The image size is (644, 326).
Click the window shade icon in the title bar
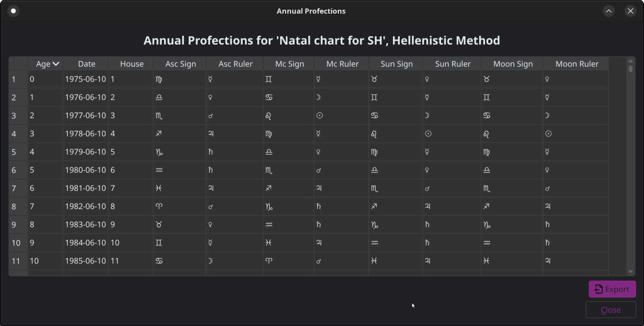click(x=609, y=11)
